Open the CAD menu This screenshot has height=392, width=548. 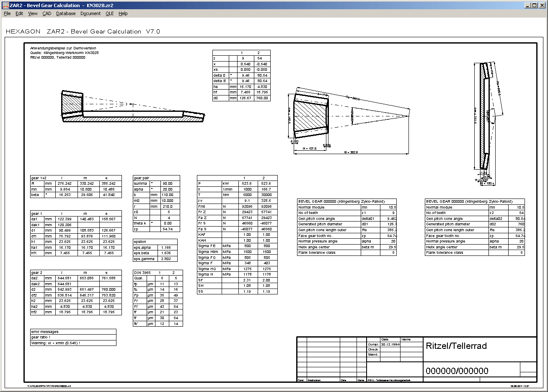point(47,13)
